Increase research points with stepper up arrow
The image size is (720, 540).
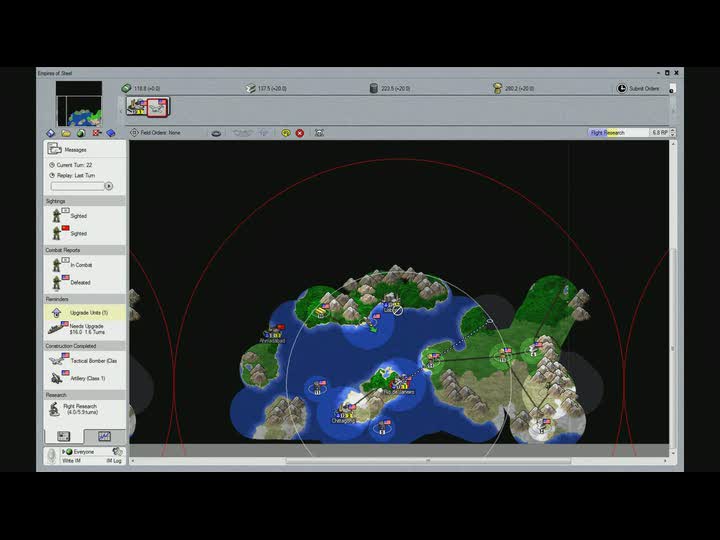[673, 130]
